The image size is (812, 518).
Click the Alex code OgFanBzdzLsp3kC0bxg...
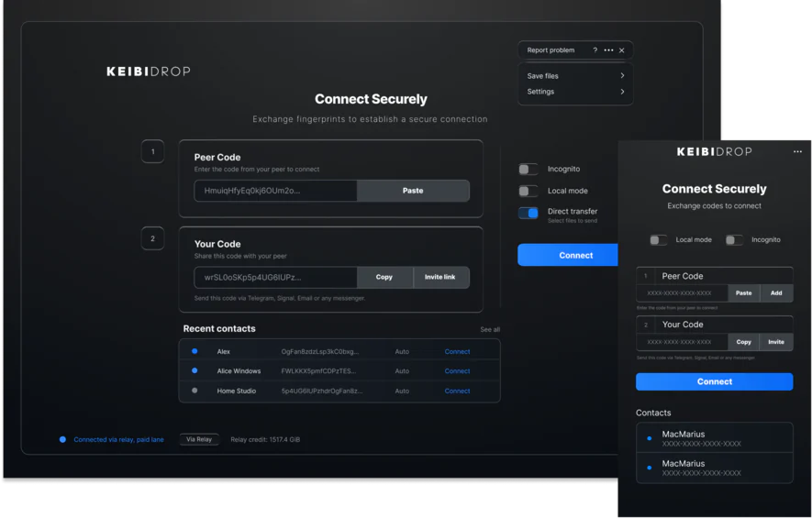[320, 351]
